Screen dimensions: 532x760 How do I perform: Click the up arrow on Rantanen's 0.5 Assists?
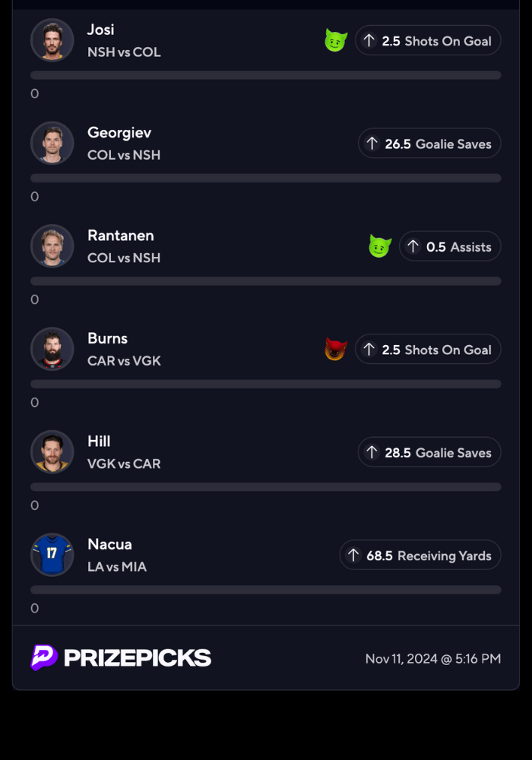point(413,246)
